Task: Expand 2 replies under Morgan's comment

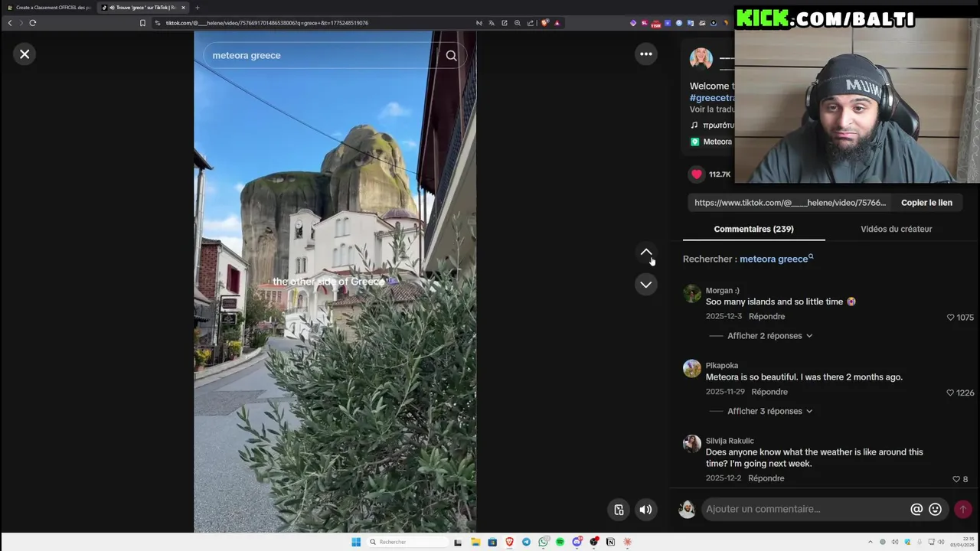Action: [x=769, y=336]
